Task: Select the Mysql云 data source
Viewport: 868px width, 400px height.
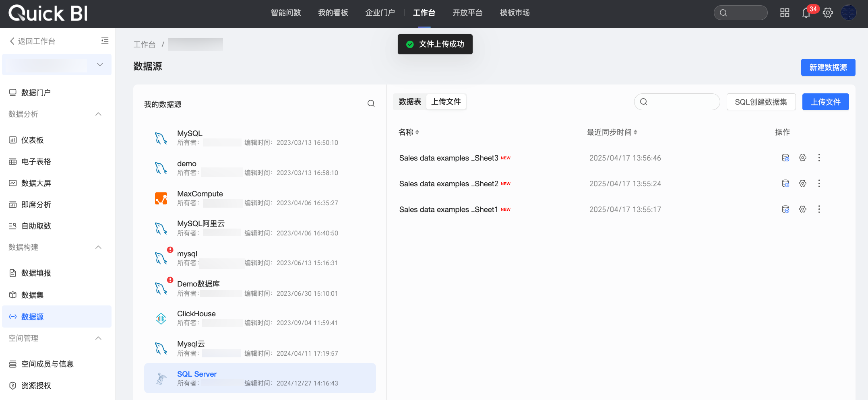Action: (260, 348)
